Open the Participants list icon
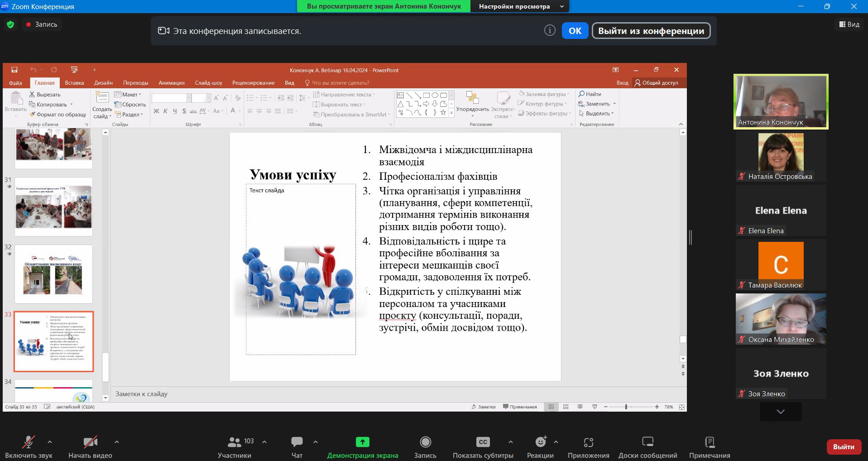 [x=235, y=442]
